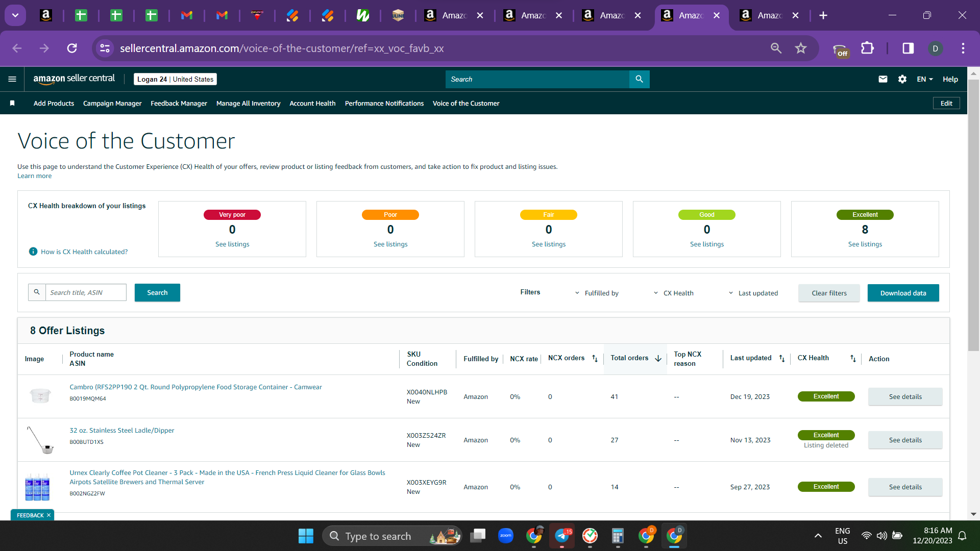Open the settings gear icon
The height and width of the screenshot is (551, 980).
point(902,79)
